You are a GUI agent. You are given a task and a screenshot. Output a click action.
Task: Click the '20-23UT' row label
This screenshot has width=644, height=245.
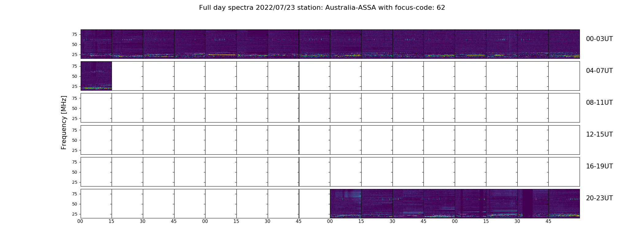(x=599, y=198)
